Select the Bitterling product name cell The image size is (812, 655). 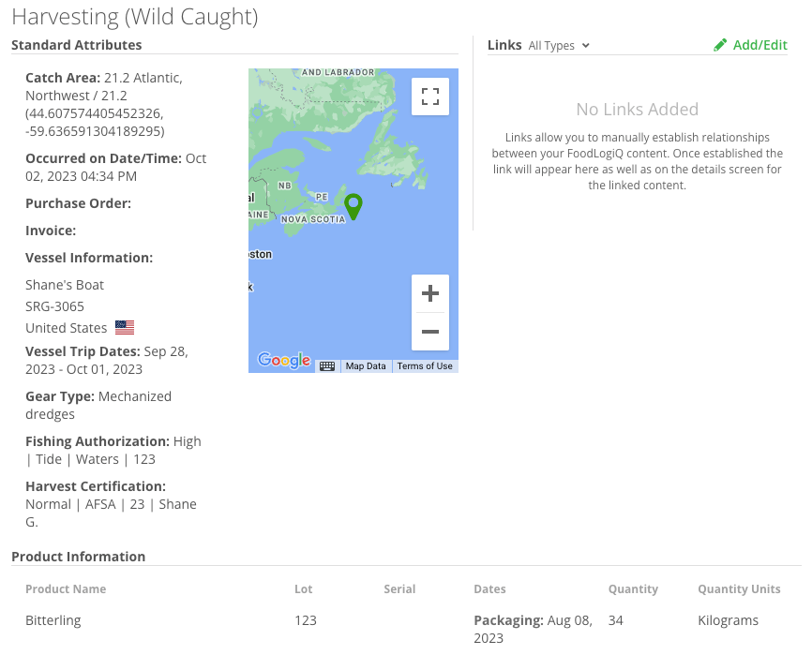click(53, 619)
